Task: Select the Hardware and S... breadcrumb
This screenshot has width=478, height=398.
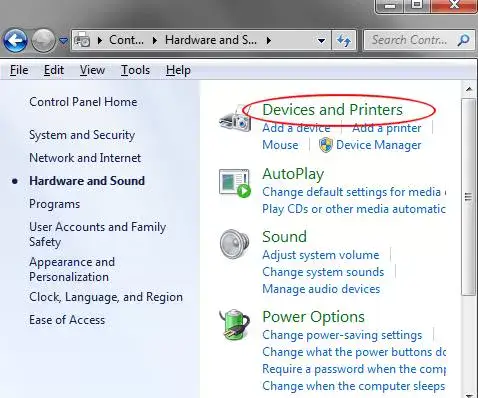Action: pos(211,40)
